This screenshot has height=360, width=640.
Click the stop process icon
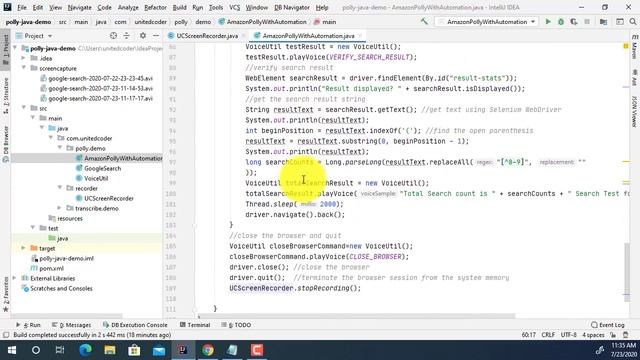pyautogui.click(x=587, y=22)
